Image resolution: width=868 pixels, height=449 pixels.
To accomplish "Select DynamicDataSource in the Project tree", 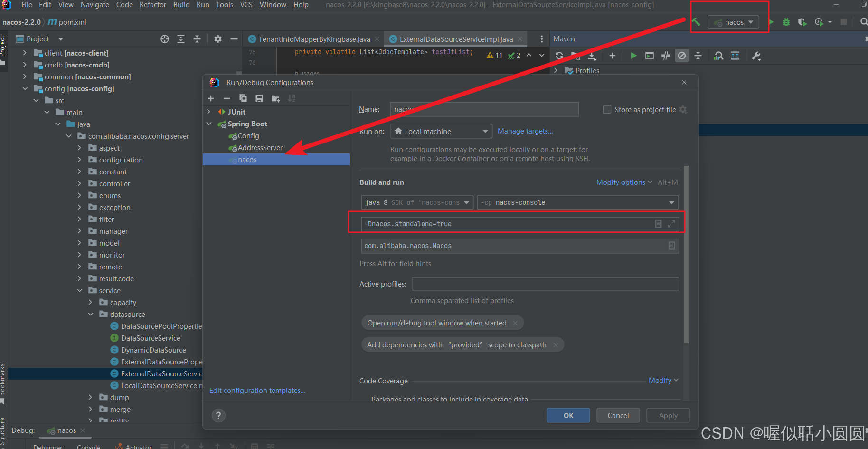I will pos(153,350).
